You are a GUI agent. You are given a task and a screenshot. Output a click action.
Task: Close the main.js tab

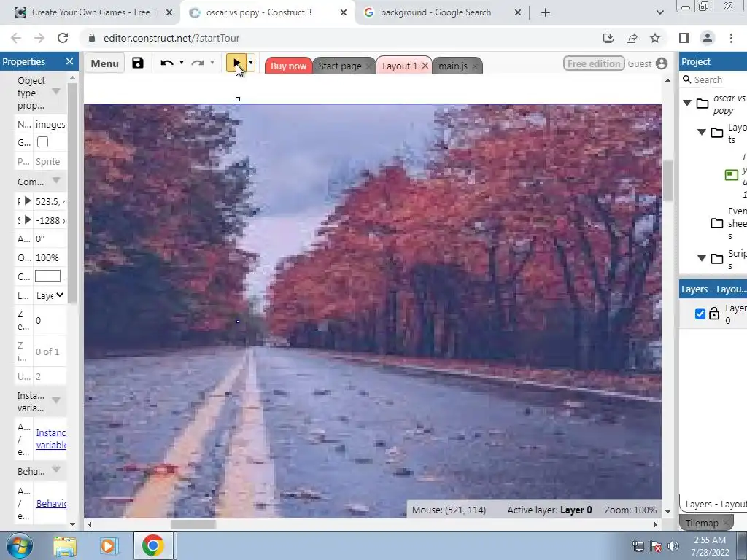tap(474, 66)
